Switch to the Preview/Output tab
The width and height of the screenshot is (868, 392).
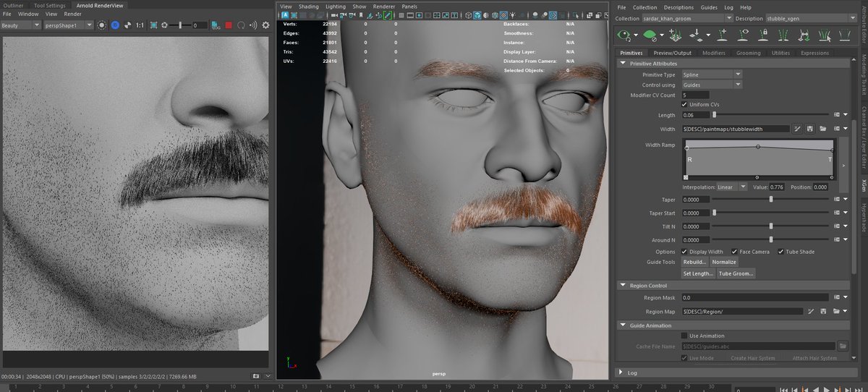pyautogui.click(x=672, y=53)
